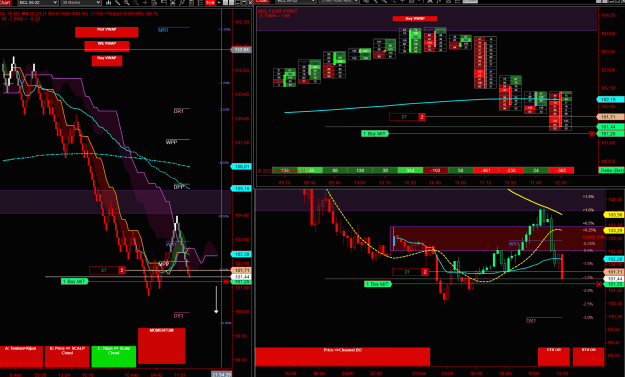Open the properties list icon in left toolbar
625x377 pixels.
coord(200,2)
